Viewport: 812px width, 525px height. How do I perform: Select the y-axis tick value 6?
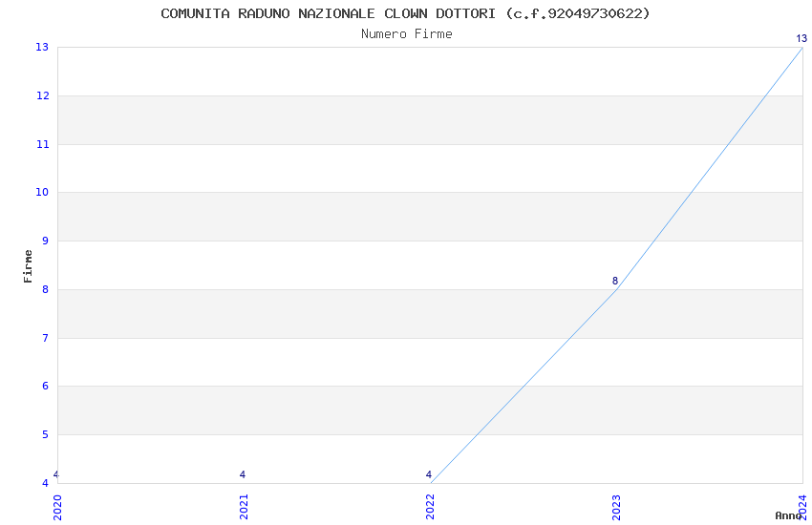45,387
